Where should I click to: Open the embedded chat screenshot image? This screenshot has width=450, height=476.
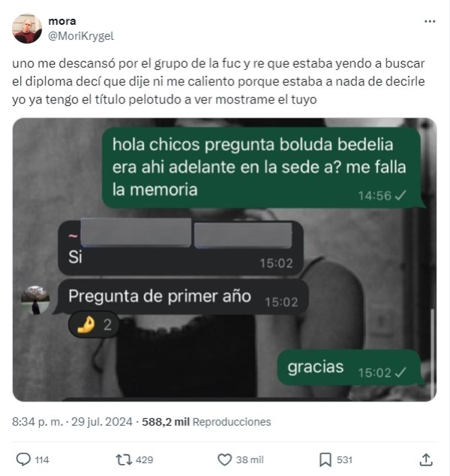(225, 260)
